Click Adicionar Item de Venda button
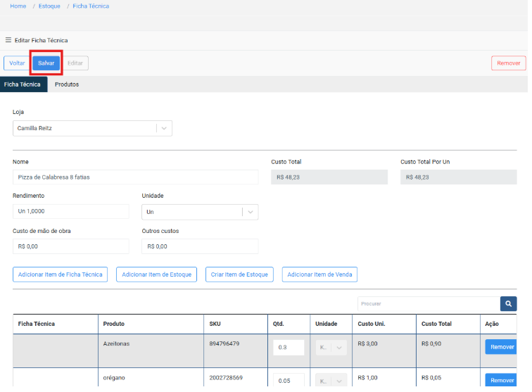The width and height of the screenshot is (532, 392). [320, 274]
